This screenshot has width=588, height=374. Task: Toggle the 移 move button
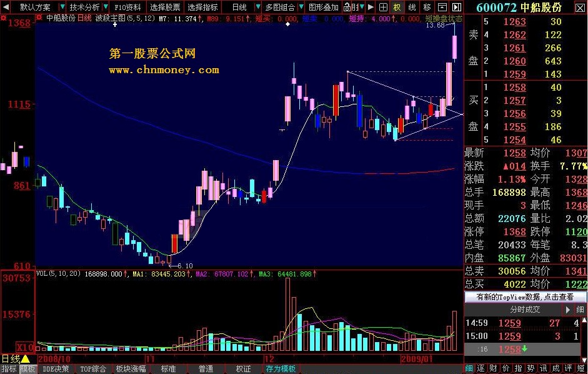[427, 7]
